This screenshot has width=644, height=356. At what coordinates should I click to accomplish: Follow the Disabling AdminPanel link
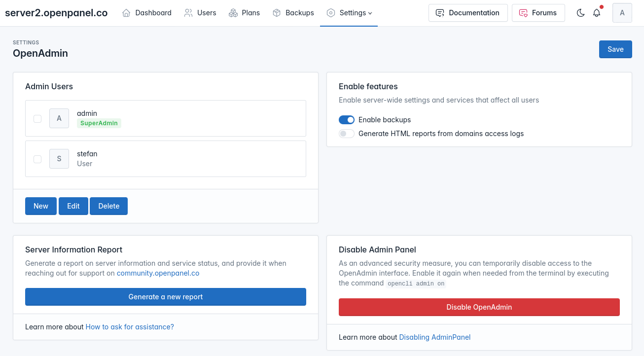coord(434,337)
